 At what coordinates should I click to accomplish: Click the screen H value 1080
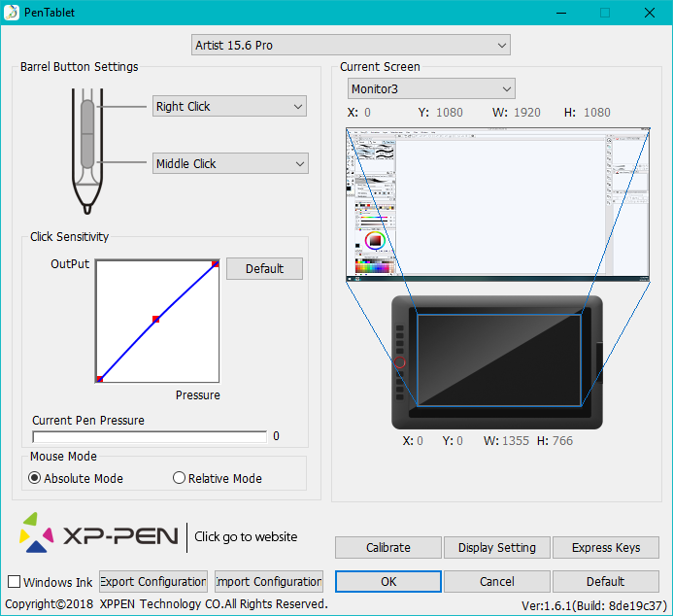click(597, 113)
